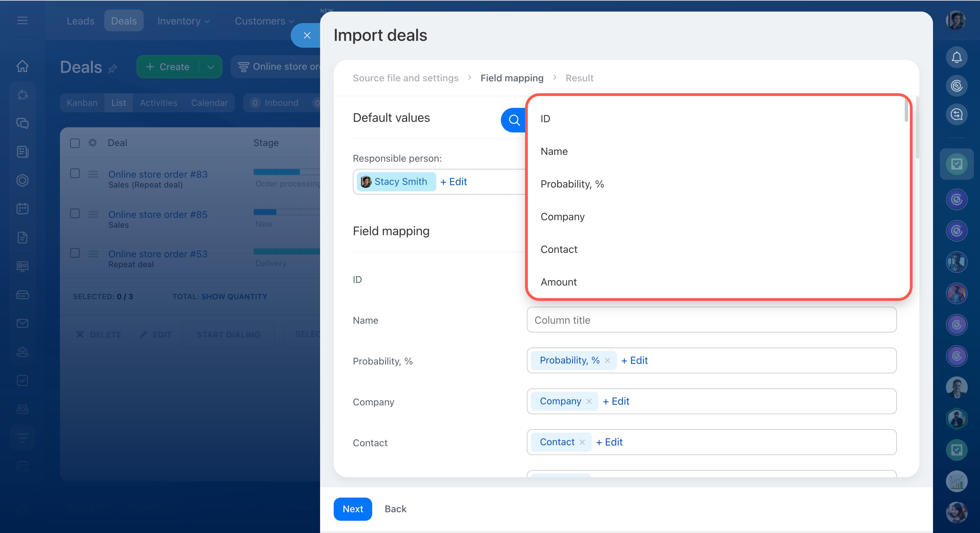Image resolution: width=980 pixels, height=533 pixels.
Task: Open the Inventory menu dropdown
Action: coord(184,21)
